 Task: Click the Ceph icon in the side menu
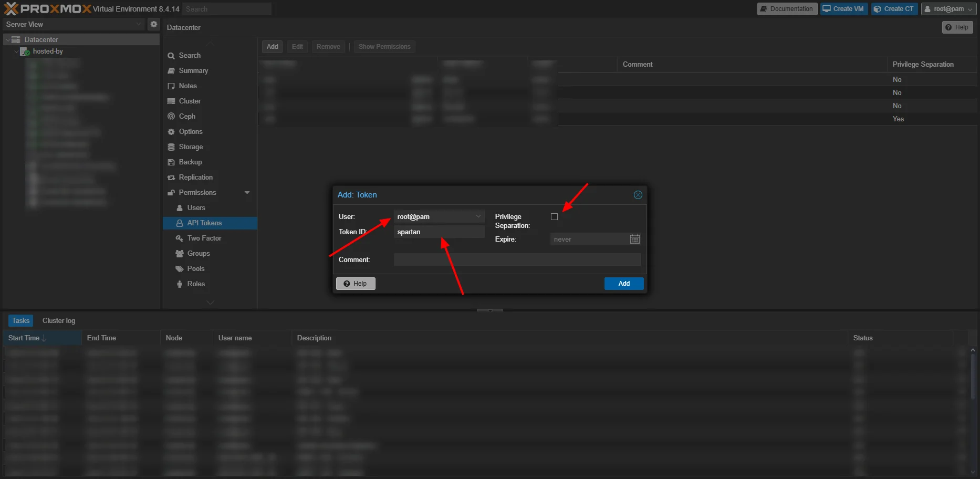coord(171,117)
